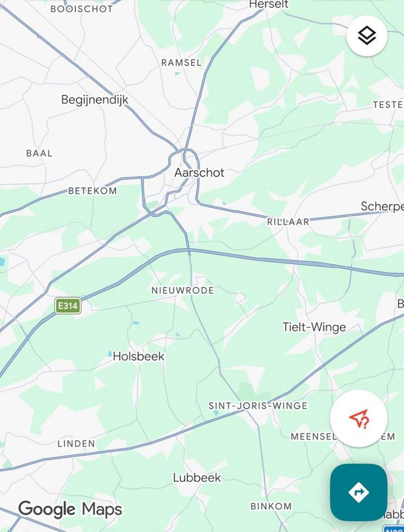Open directions with the teal arrow button
Screen dimensions: 404x532
tap(358, 492)
